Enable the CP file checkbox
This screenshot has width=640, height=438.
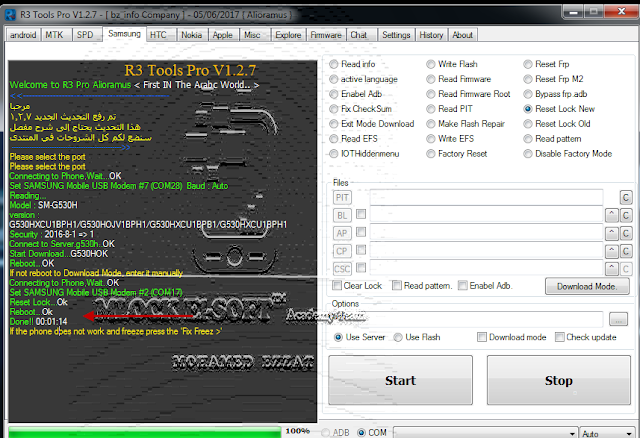pyautogui.click(x=361, y=249)
